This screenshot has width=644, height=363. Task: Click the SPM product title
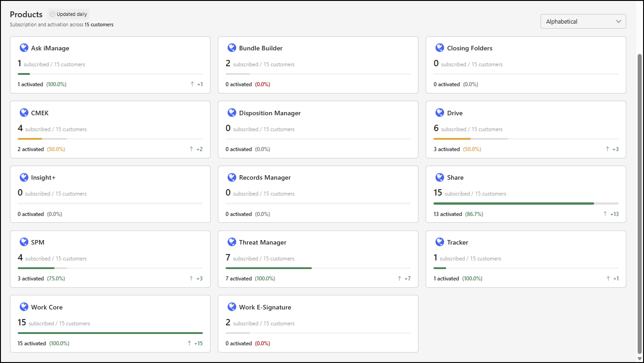[38, 242]
